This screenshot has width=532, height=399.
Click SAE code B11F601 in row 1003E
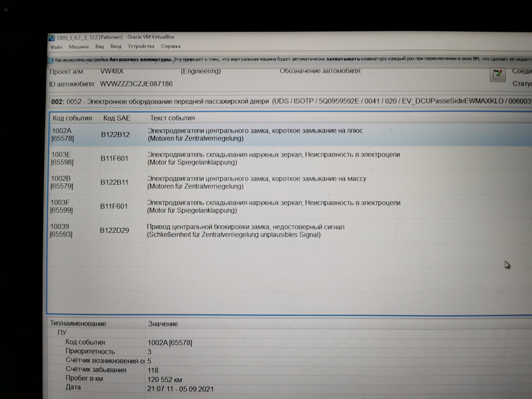(x=114, y=158)
